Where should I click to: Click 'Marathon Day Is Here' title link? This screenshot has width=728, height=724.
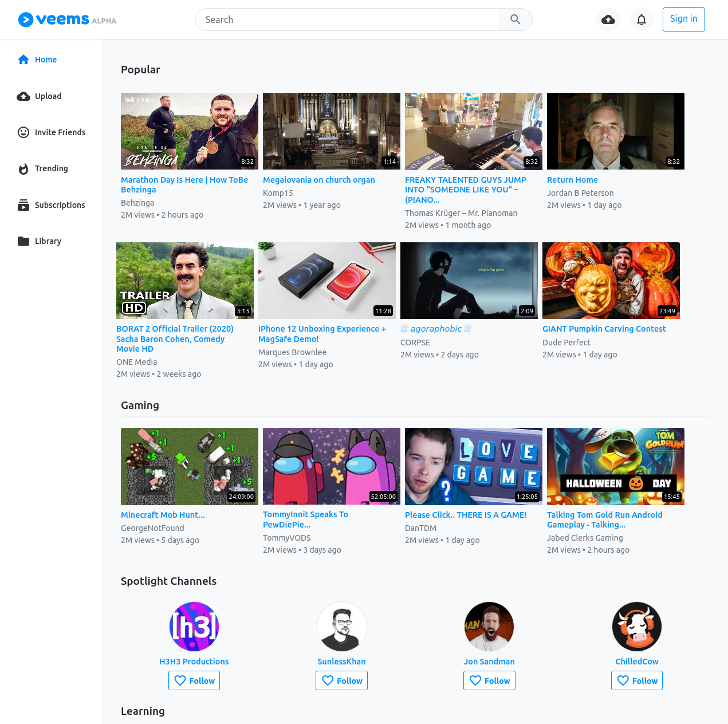[x=184, y=184]
